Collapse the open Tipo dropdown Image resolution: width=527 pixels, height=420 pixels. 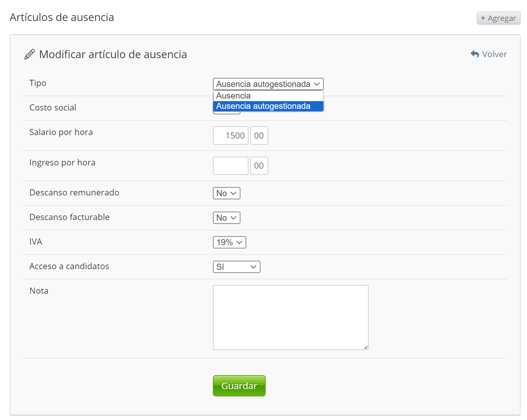point(268,84)
